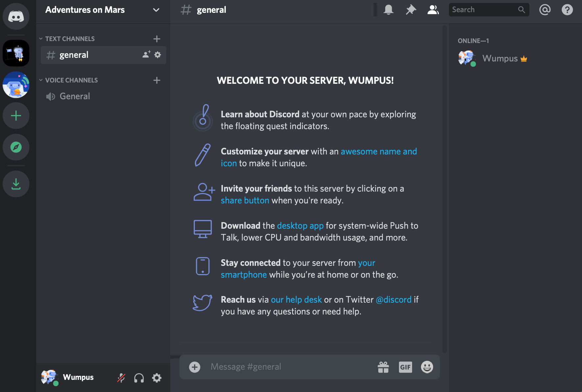Image resolution: width=582 pixels, height=392 pixels.
Task: Click the attach file plus button
Action: pos(195,367)
